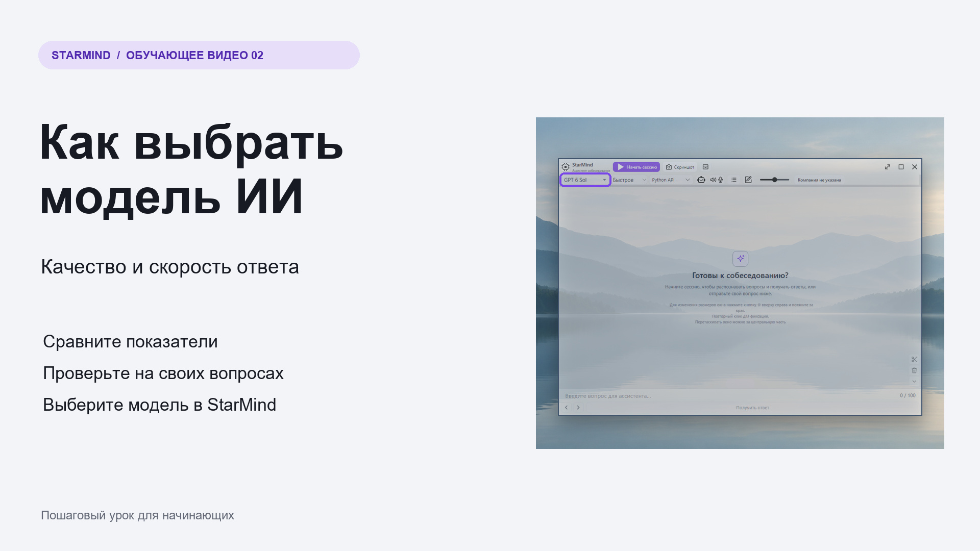Image resolution: width=980 pixels, height=551 pixels.
Task: Go to next answer with right arrow
Action: (x=578, y=407)
